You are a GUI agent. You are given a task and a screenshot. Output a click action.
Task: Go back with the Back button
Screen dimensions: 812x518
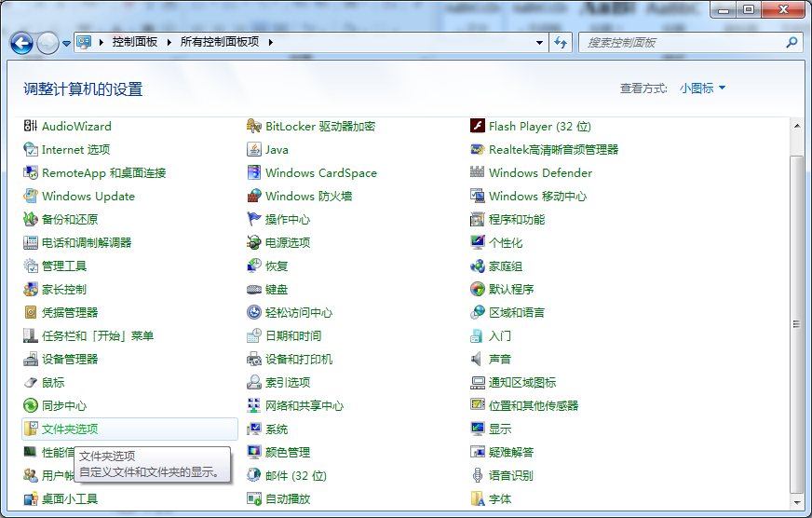point(21,44)
